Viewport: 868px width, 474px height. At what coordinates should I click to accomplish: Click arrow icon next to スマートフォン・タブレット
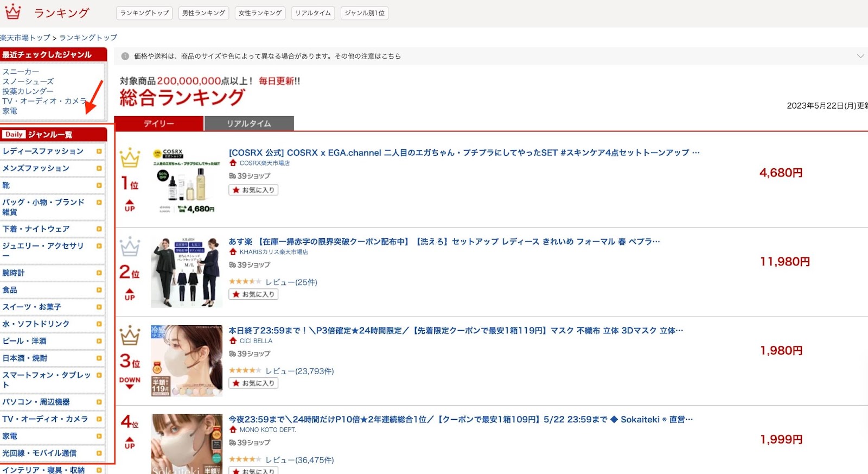click(x=99, y=375)
